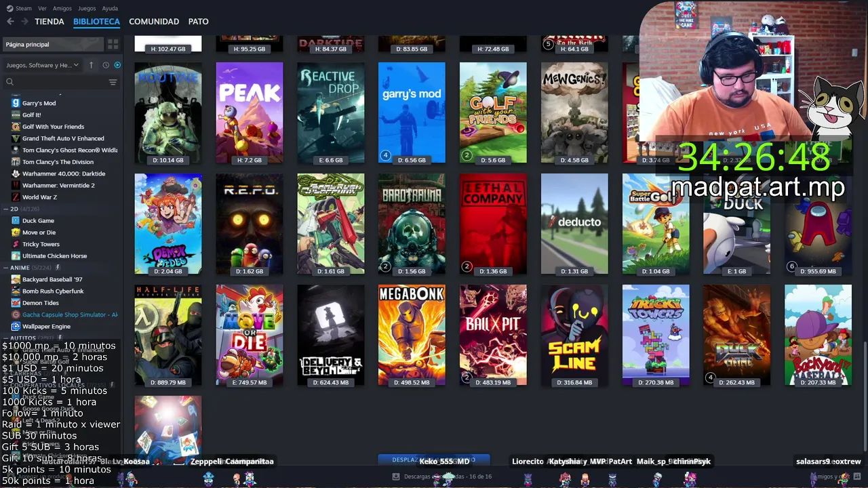Select Bomb Rush Cyberfunk in sidebar
868x488 pixels.
53,291
